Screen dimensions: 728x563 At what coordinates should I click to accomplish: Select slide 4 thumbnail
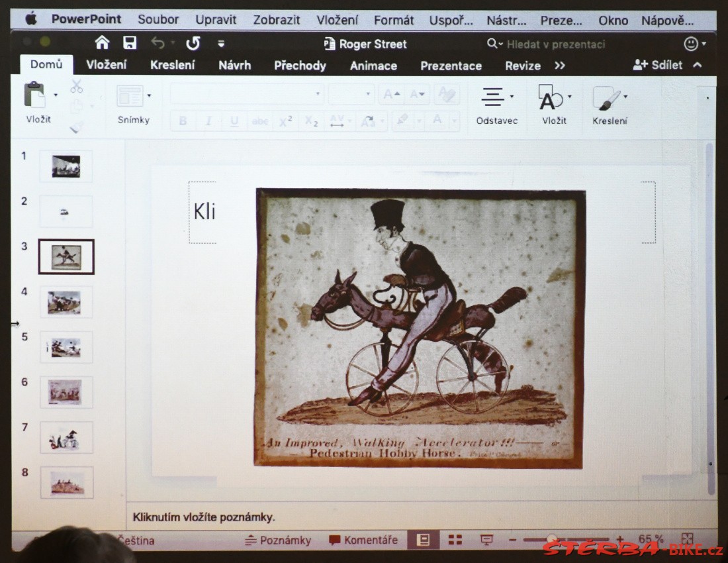[66, 302]
